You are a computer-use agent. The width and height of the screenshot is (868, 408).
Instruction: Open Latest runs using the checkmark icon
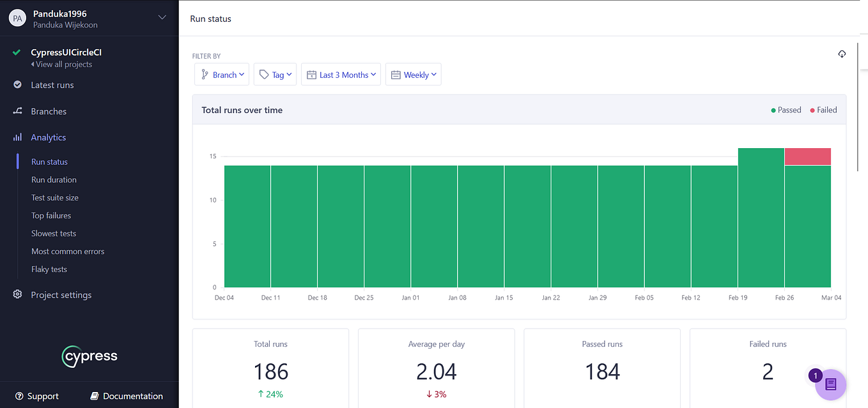point(17,84)
